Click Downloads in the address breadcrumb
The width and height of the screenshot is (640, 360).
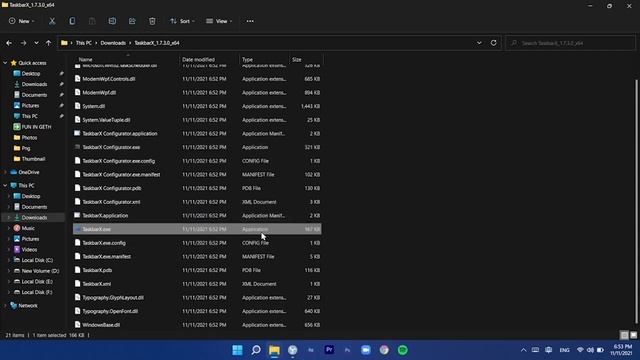(113, 43)
